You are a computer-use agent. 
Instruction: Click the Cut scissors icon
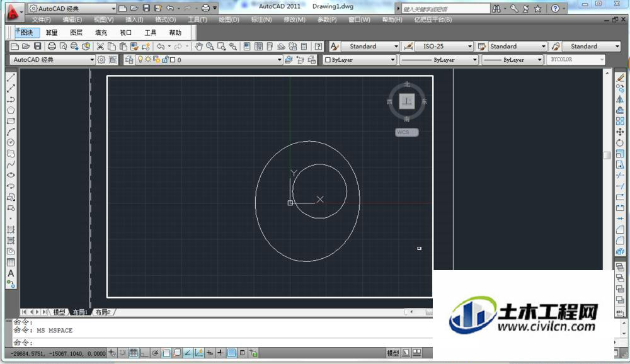coord(100,47)
